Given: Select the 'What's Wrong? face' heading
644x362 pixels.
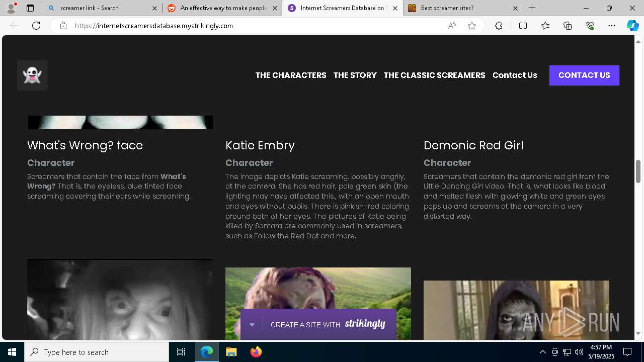Looking at the screenshot, I should tap(85, 145).
